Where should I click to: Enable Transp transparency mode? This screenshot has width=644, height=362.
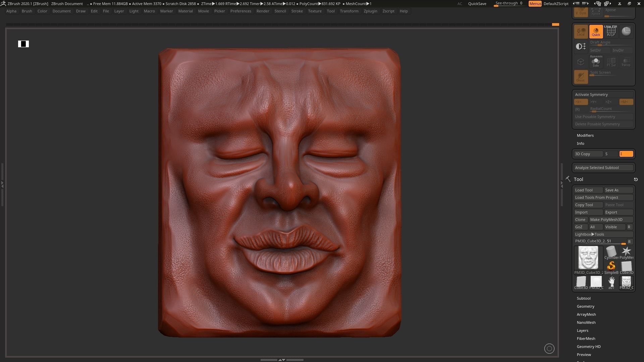[x=626, y=62]
